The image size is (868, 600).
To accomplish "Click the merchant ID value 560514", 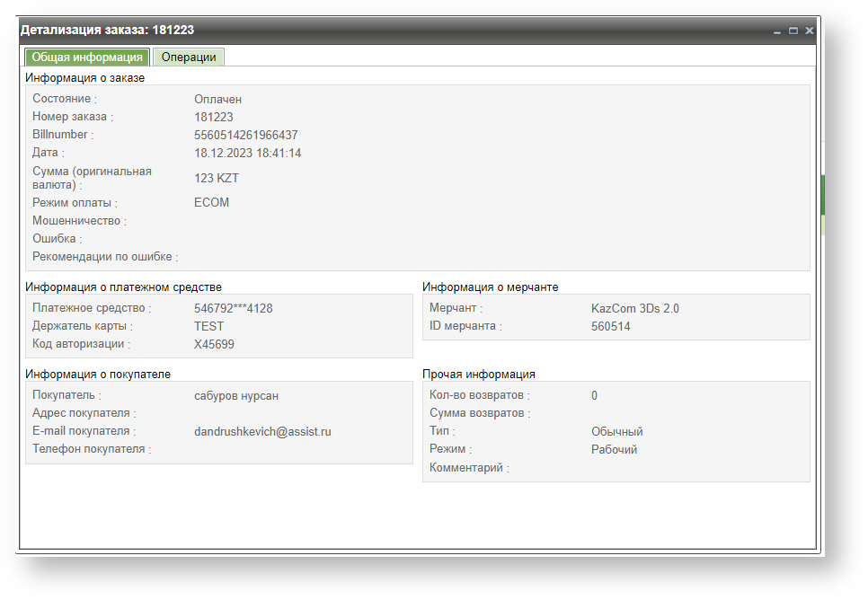I will point(610,326).
